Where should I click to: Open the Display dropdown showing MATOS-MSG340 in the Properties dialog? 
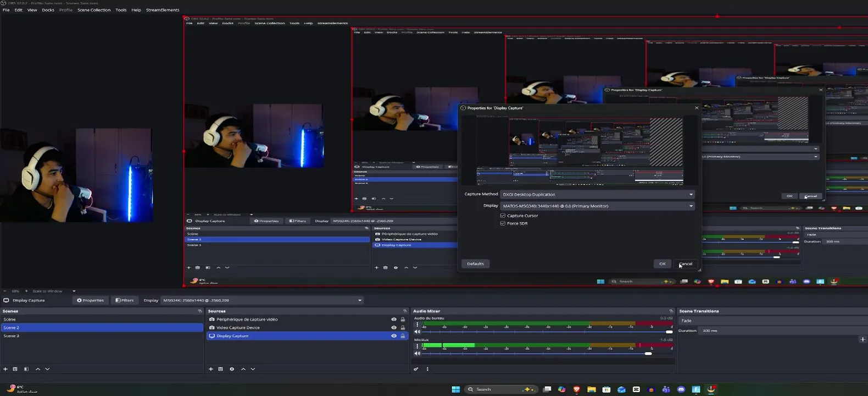(x=597, y=206)
